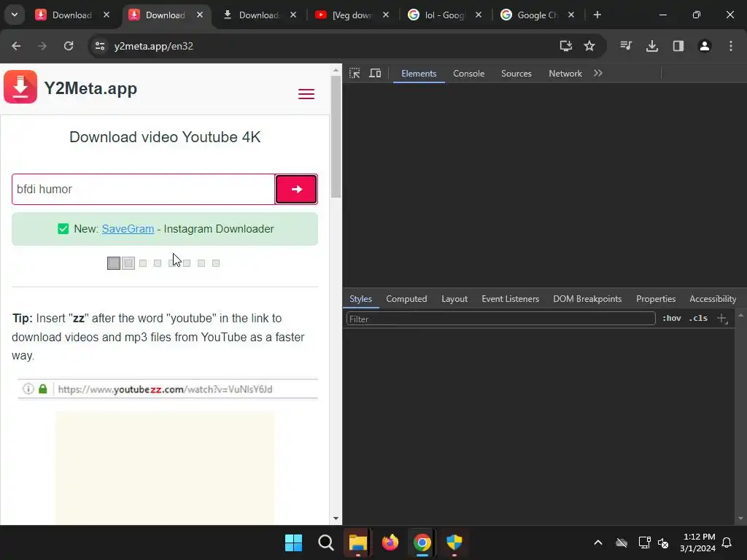747x560 pixels.
Task: Open the Accessibility pane tab
Action: coord(713,298)
